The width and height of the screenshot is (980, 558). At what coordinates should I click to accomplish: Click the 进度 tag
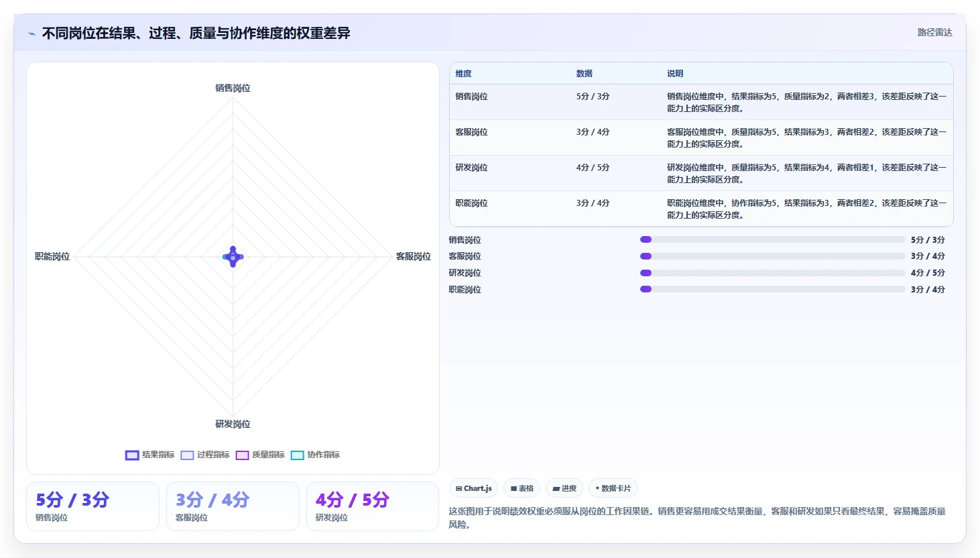point(564,488)
